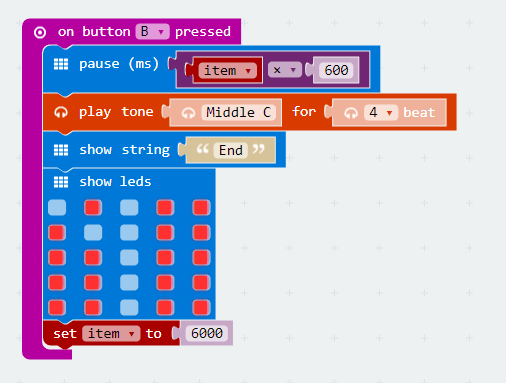Viewport: 506px width, 383px height.
Task: Click the 'set' label on the variable block
Action: coord(65,333)
